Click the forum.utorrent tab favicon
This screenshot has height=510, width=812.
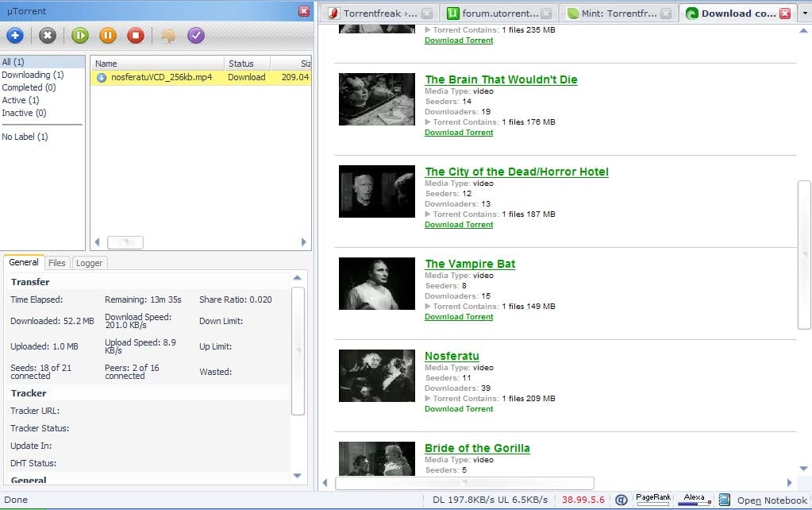(x=453, y=14)
